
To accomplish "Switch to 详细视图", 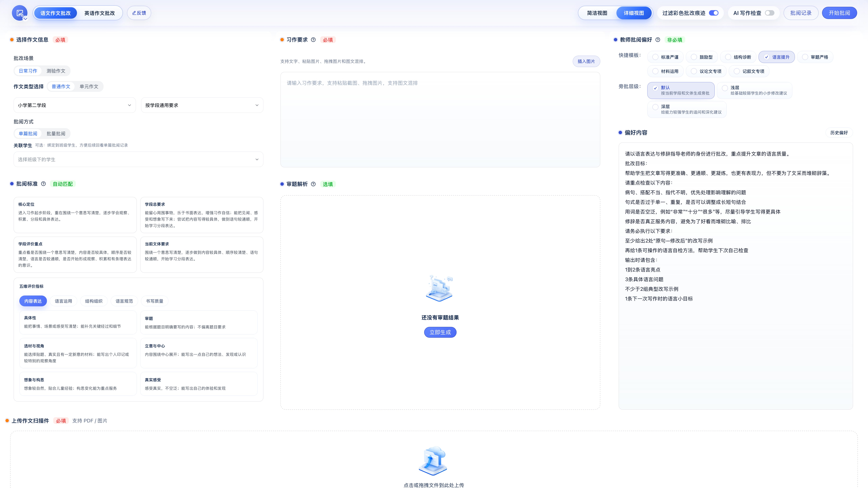I will [634, 13].
